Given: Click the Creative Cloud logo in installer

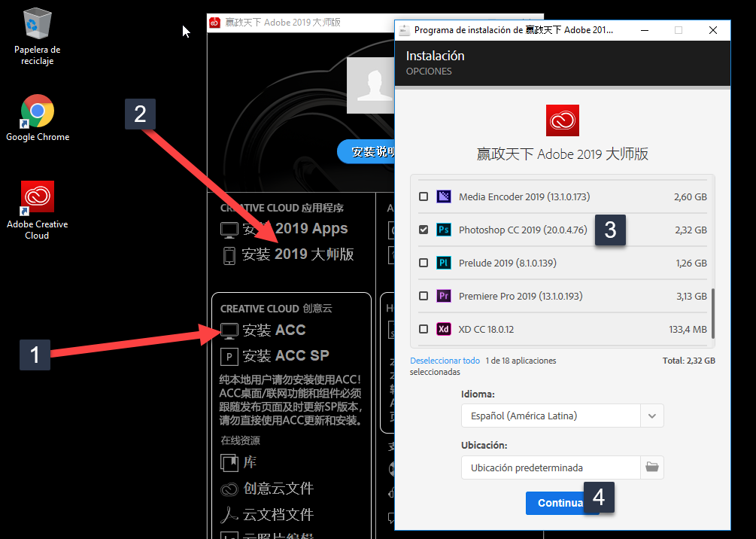Looking at the screenshot, I should (562, 120).
